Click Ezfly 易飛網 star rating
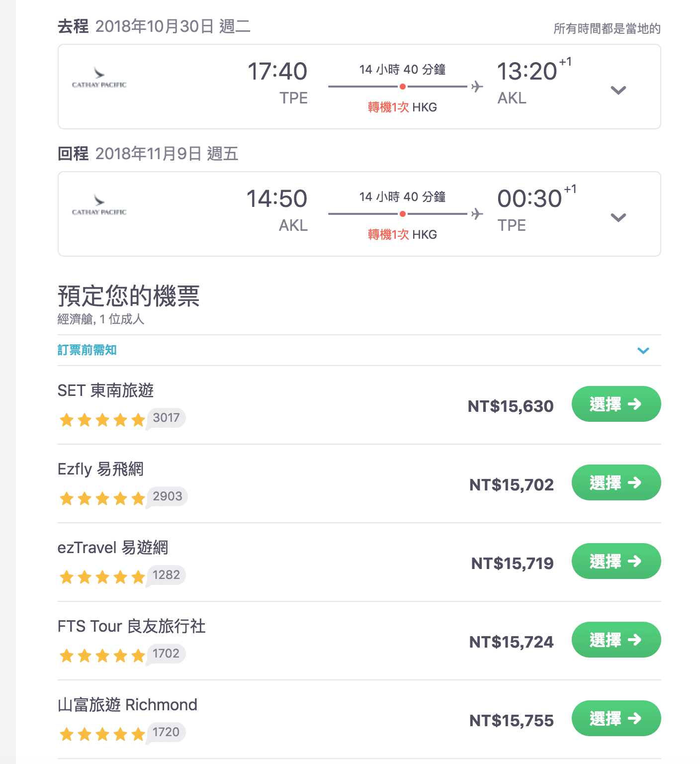The height and width of the screenshot is (764, 700). pyautogui.click(x=102, y=499)
